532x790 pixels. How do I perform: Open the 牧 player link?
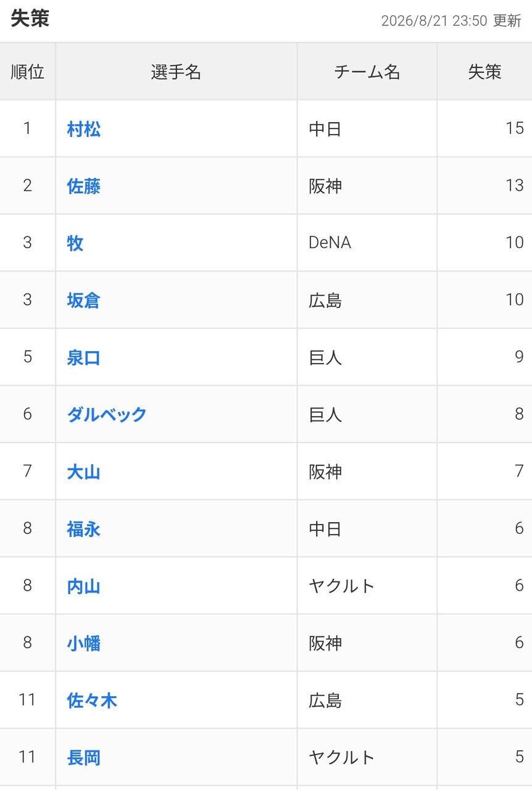75,243
